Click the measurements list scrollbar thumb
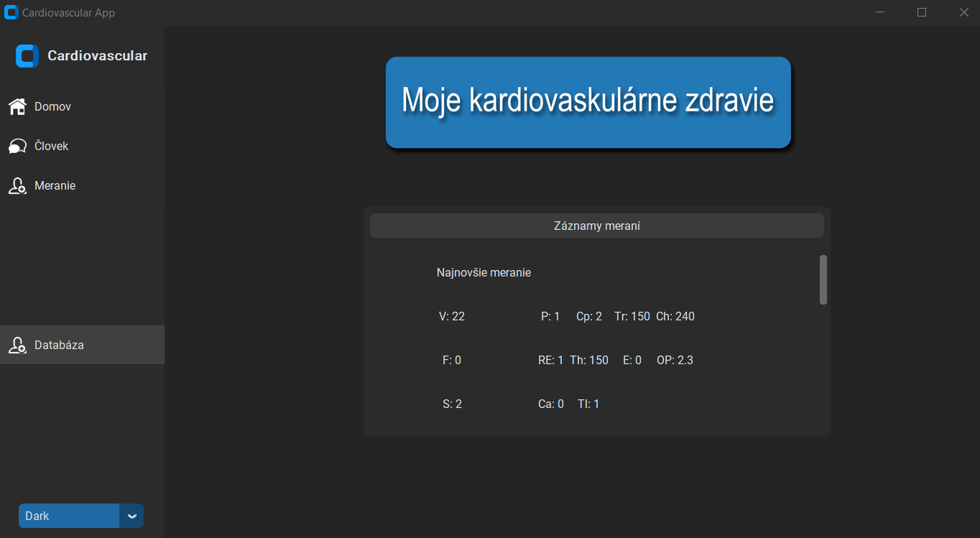The height and width of the screenshot is (538, 980). tap(823, 279)
